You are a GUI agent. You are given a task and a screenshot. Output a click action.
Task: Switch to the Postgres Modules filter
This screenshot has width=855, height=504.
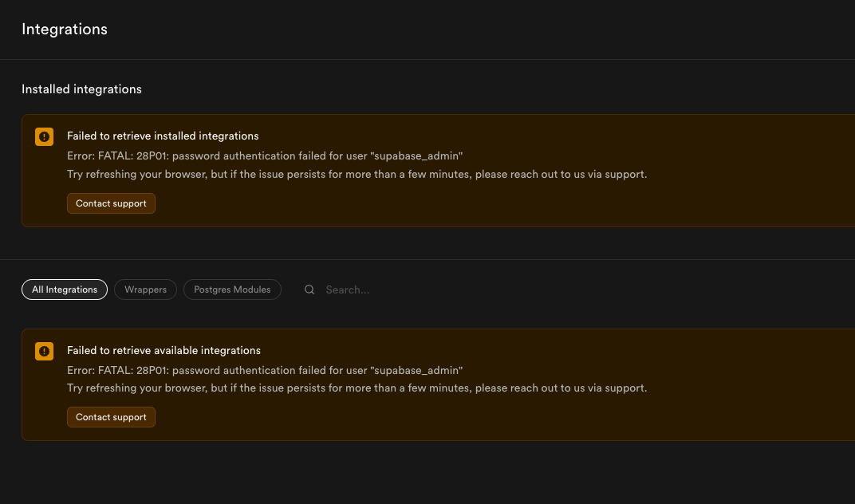[232, 289]
